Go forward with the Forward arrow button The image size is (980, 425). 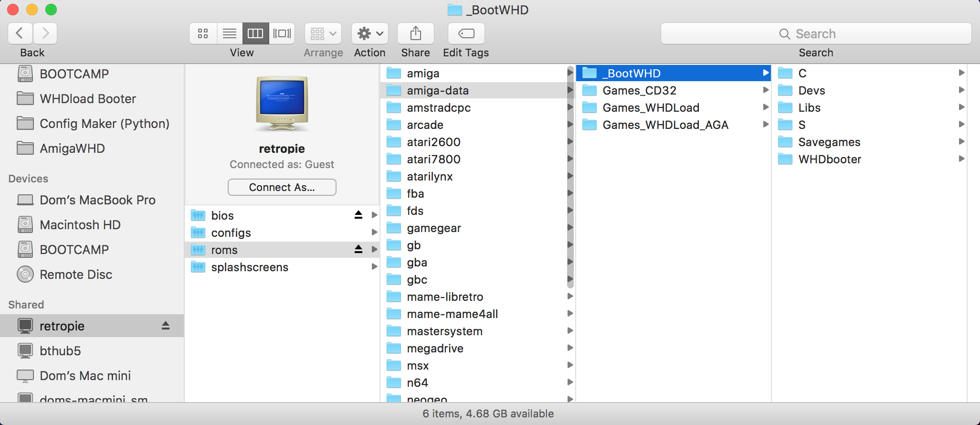[45, 33]
